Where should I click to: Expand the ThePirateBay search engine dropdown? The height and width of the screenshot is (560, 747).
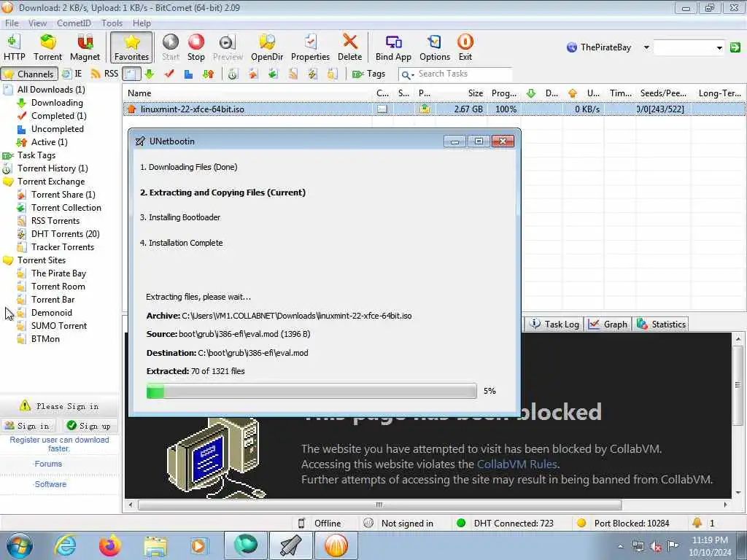click(646, 47)
